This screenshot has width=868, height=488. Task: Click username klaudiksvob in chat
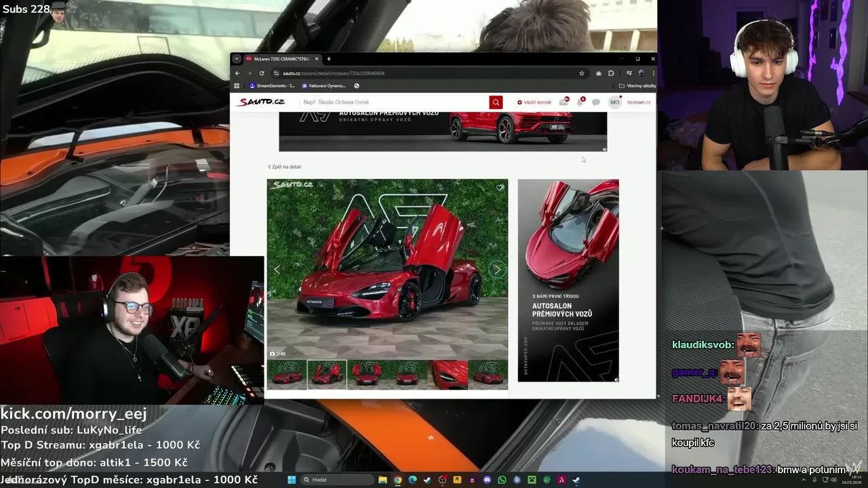point(703,345)
